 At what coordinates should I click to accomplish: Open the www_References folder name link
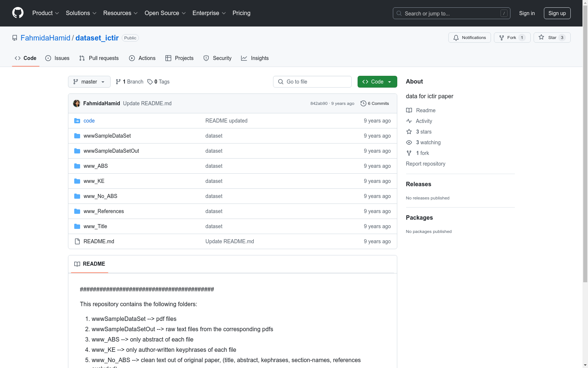click(104, 211)
